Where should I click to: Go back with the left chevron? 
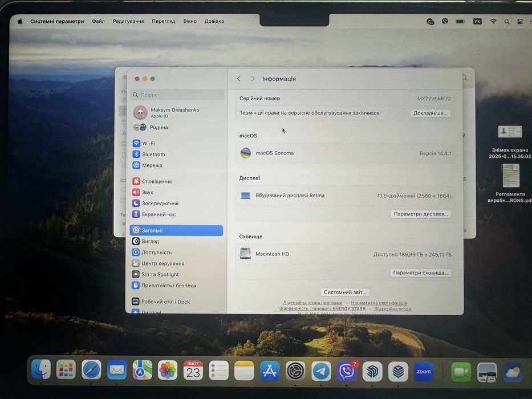(239, 79)
